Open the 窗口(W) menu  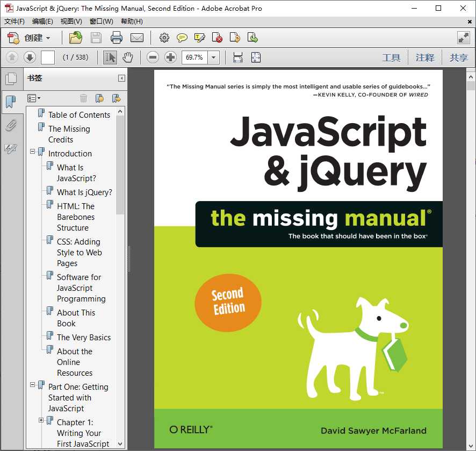click(102, 22)
